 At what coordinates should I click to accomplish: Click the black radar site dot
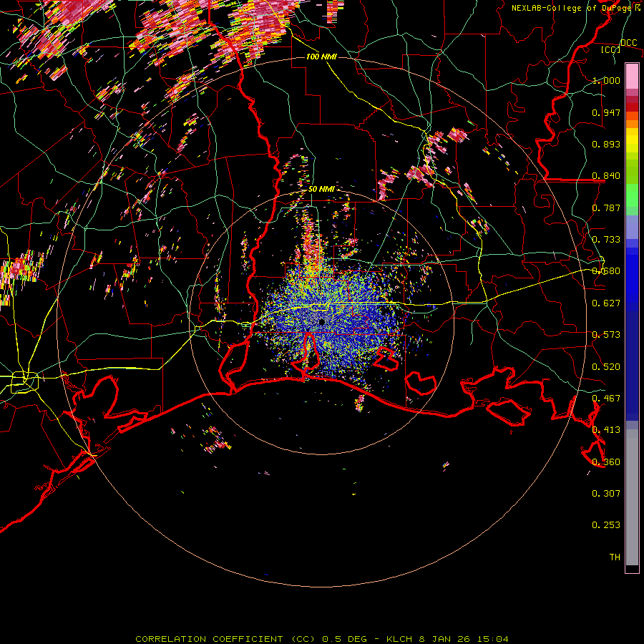tap(322, 322)
